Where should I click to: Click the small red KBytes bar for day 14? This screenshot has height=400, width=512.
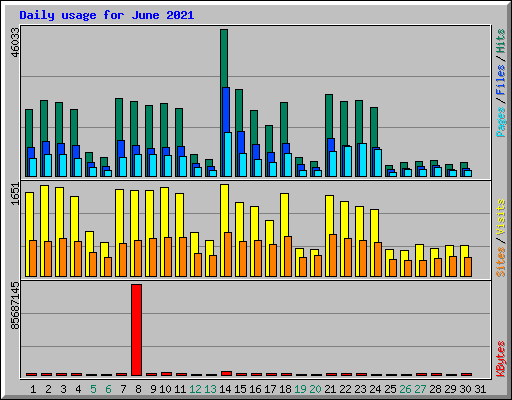pos(226,373)
